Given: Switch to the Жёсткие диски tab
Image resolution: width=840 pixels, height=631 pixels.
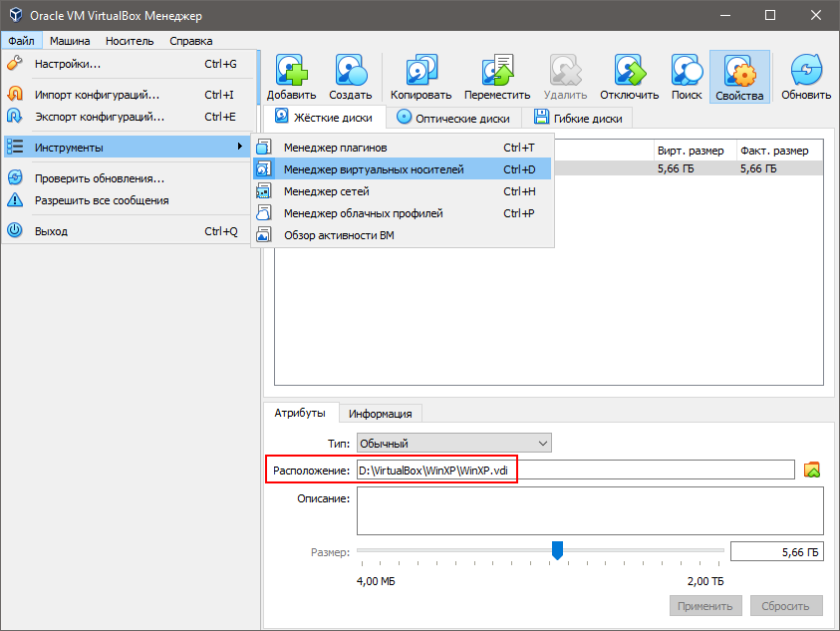Looking at the screenshot, I should point(325,117).
